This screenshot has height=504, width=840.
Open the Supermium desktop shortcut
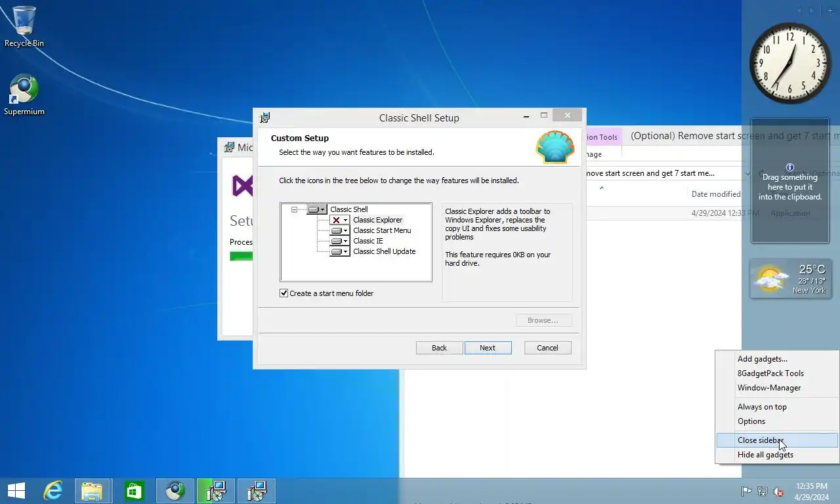click(x=24, y=95)
